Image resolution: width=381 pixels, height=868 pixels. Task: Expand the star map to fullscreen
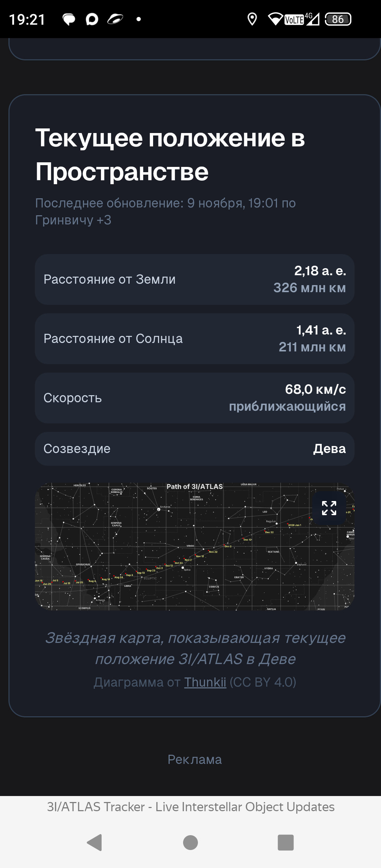pyautogui.click(x=329, y=508)
